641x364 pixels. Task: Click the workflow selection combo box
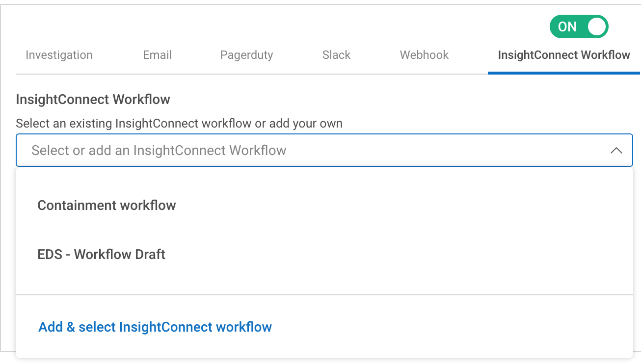[x=324, y=150]
